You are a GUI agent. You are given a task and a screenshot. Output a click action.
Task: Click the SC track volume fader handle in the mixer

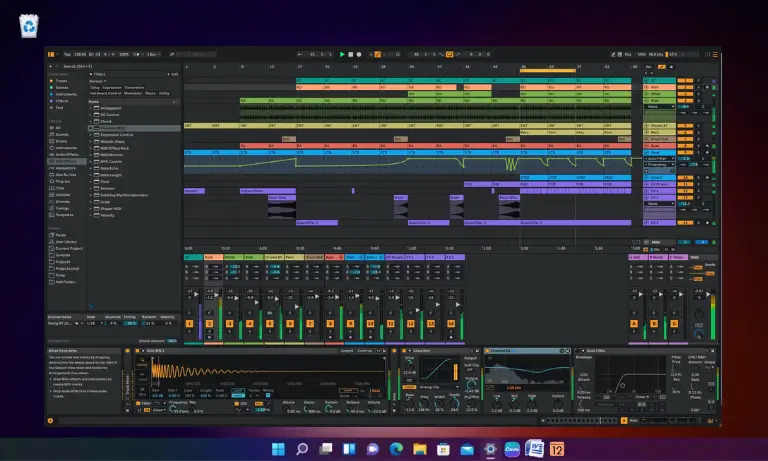pyautogui.click(x=196, y=294)
